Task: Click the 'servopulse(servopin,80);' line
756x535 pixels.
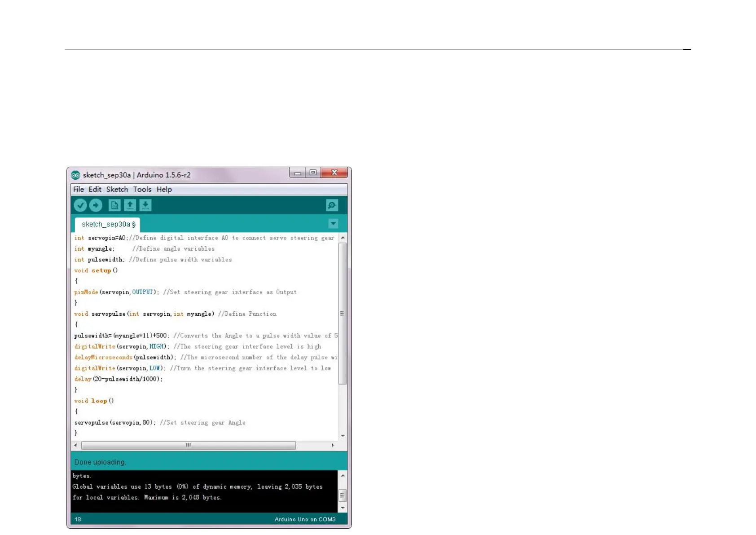Action: (x=160, y=423)
